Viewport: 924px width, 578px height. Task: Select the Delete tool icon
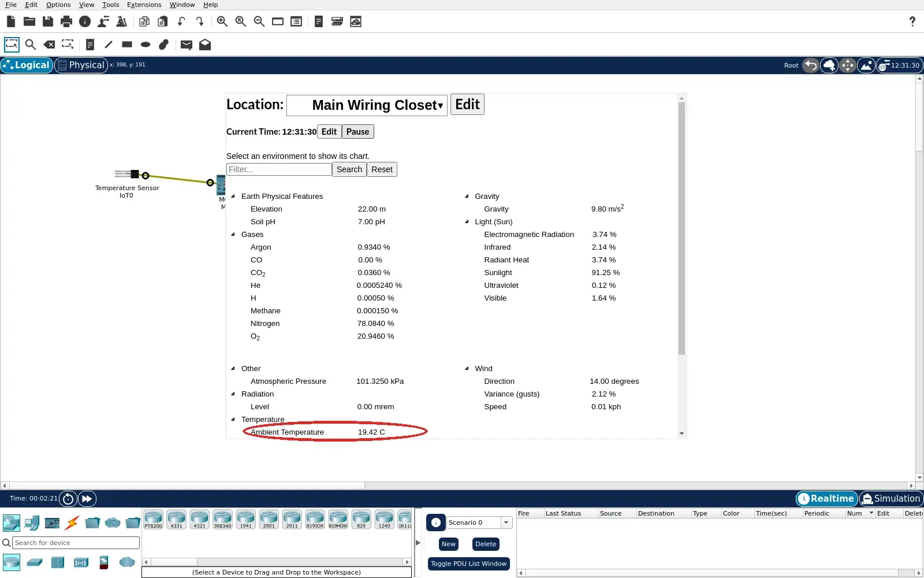pos(49,45)
